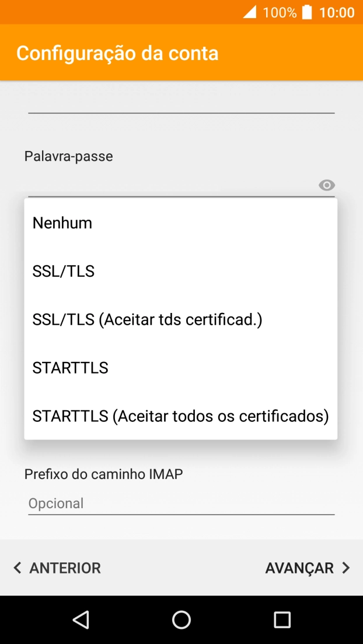Choose SSL/TLS from the security list

coord(64,271)
